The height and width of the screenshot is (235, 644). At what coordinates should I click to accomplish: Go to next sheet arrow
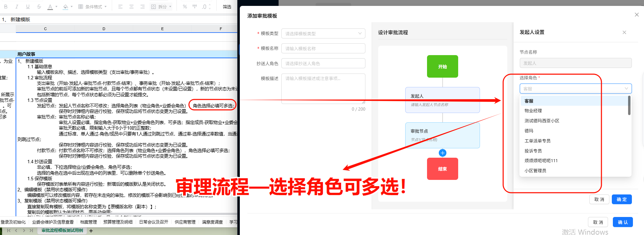point(24,230)
